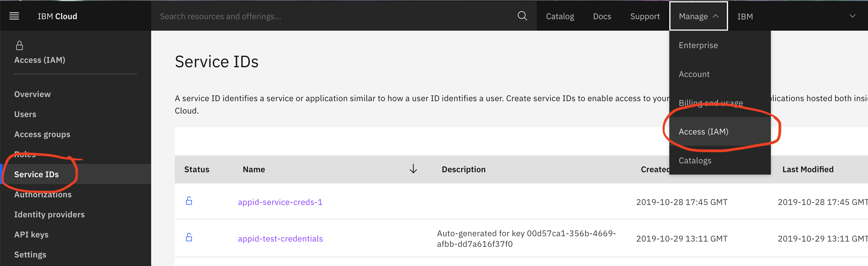Select IBM account label in header
Viewport: 868px width, 266px height.
pyautogui.click(x=745, y=17)
